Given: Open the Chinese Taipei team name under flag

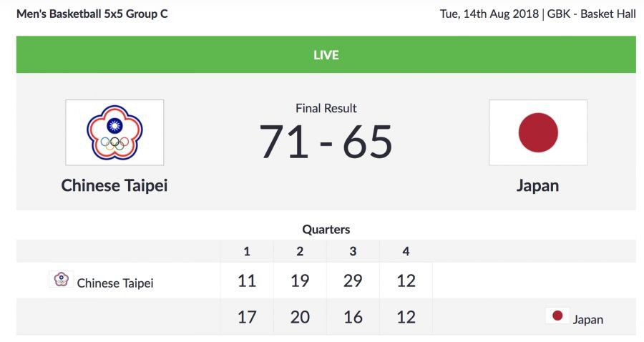Looking at the screenshot, I should [114, 185].
